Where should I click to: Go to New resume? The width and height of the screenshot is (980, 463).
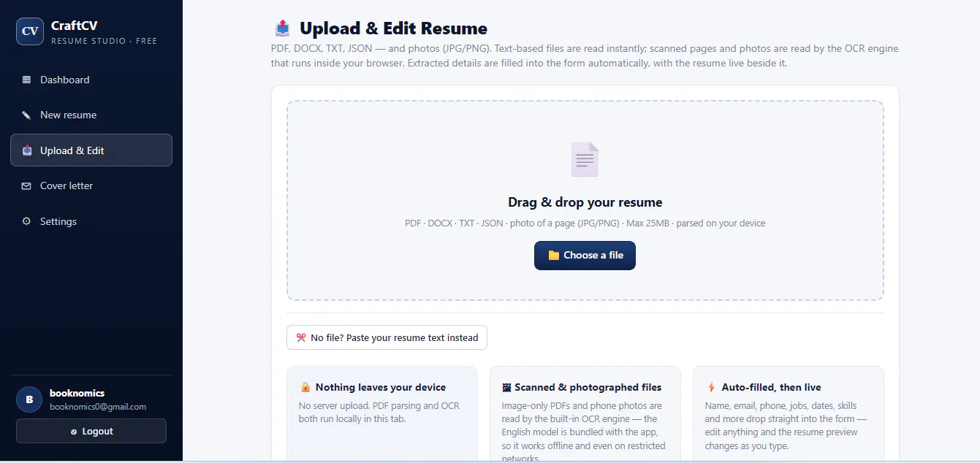click(x=91, y=115)
